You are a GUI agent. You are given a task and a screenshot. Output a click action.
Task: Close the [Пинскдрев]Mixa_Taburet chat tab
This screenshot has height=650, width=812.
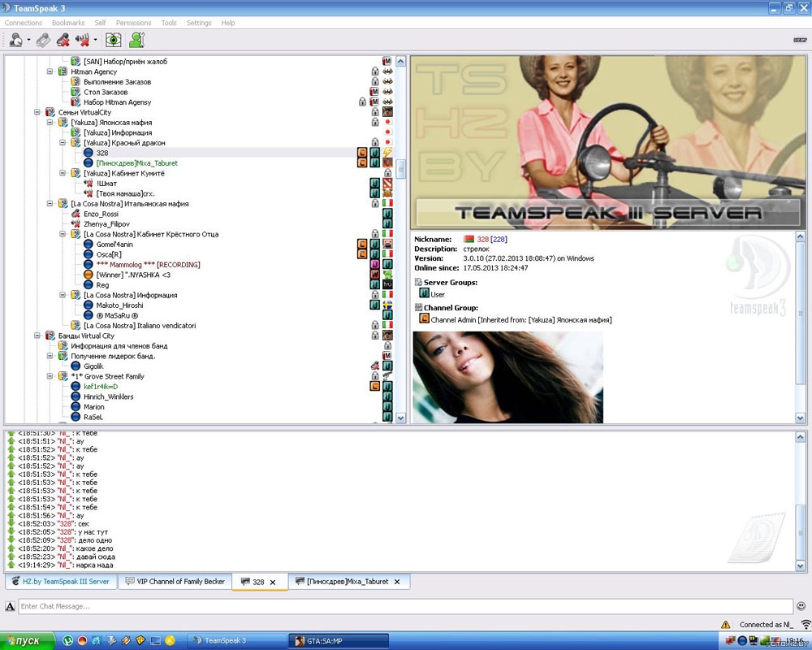(x=397, y=582)
